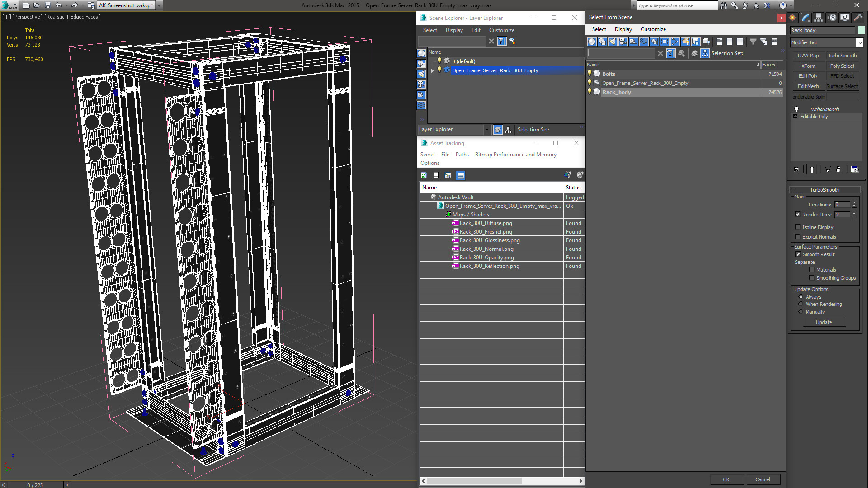Open Customize menu in Select From Scene
The image size is (868, 488).
tap(653, 29)
